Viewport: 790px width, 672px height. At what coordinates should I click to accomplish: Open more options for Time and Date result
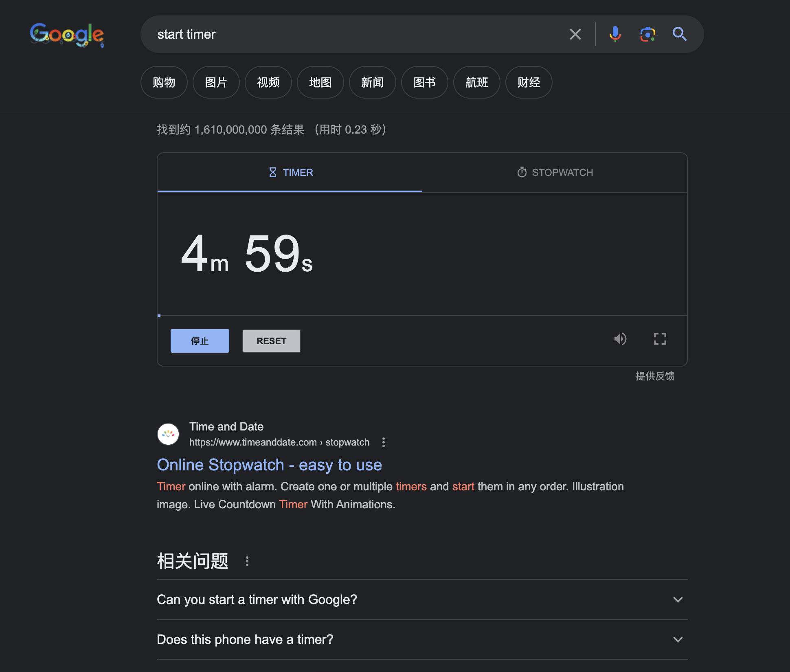click(x=383, y=442)
